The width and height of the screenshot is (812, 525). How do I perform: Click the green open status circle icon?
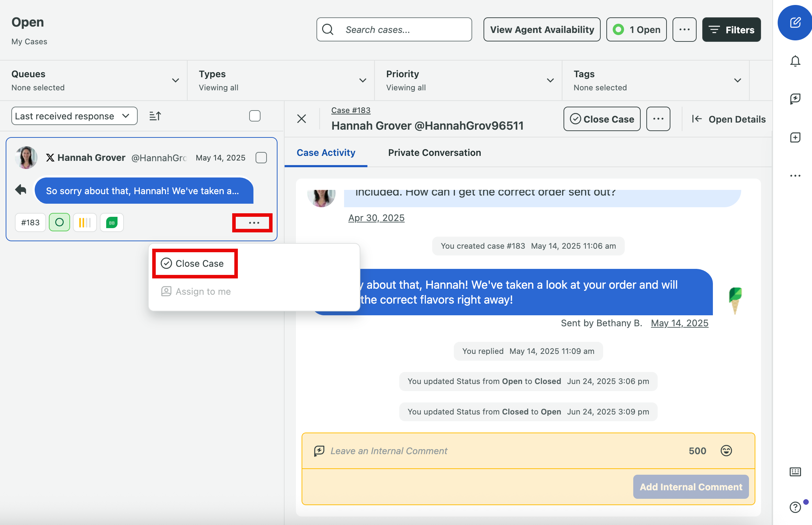(59, 222)
